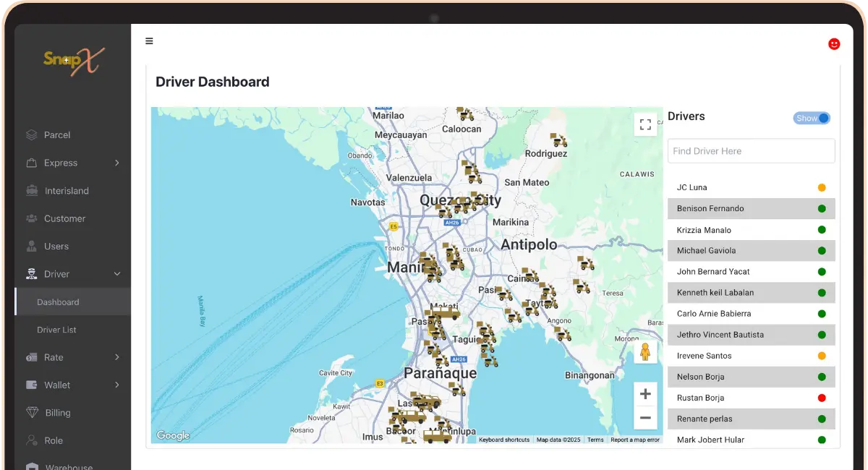
Task: Zoom in on the map
Action: tap(645, 394)
